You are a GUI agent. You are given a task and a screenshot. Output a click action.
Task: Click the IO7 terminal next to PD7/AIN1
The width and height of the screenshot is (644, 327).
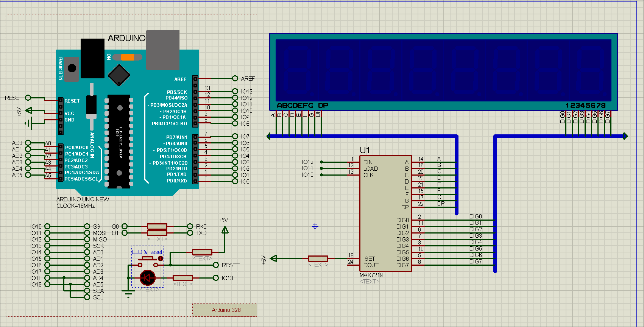(235, 136)
